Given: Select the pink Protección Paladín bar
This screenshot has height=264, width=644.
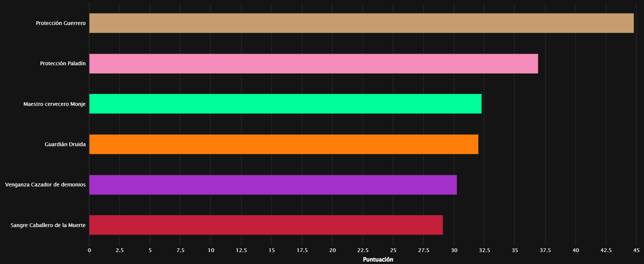Looking at the screenshot, I should point(313,63).
